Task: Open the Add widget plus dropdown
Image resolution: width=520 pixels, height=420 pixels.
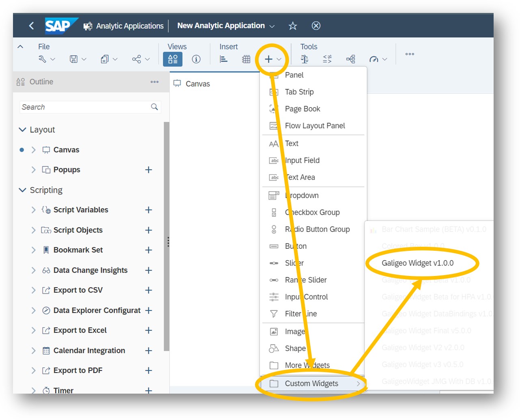Action: (273, 59)
